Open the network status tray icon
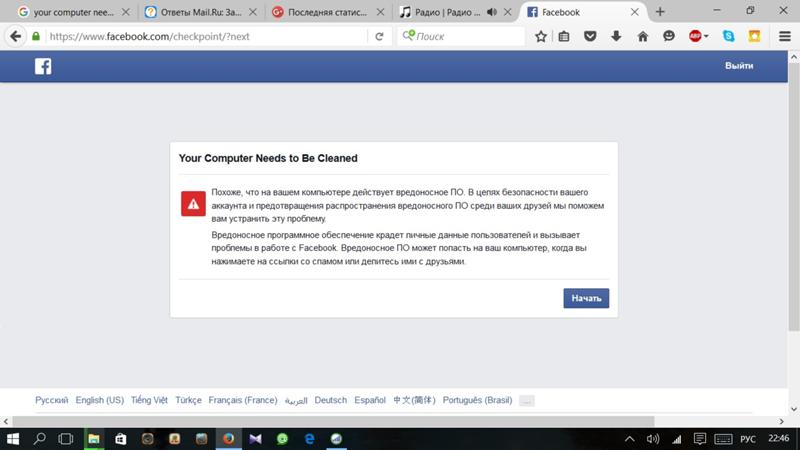This screenshot has height=450, width=800. (x=677, y=439)
